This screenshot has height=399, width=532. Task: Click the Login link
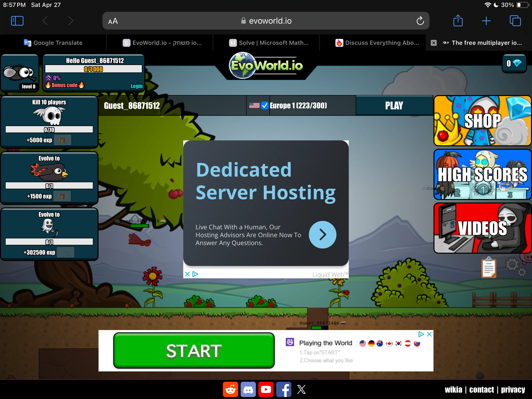[x=136, y=86]
